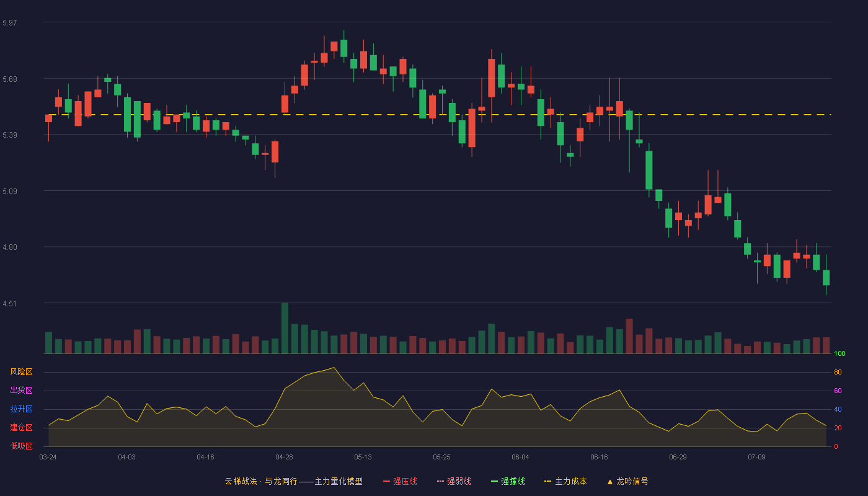This screenshot has width=868, height=496.
Task: Click the 主力成本 dashed-line legend icon
Action: [547, 481]
